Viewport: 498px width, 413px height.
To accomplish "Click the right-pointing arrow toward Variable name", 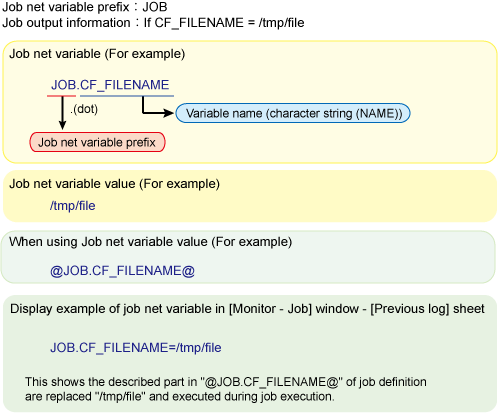I will 157,107.
